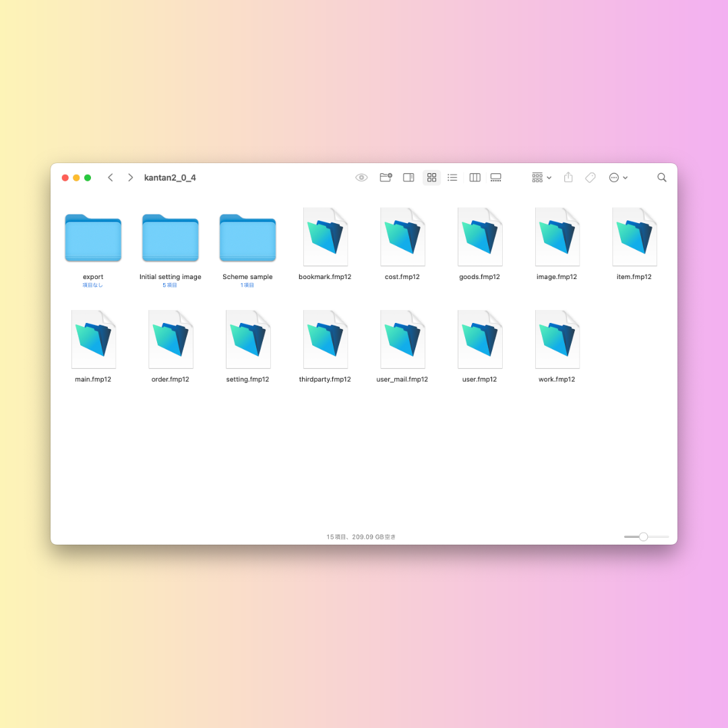Image resolution: width=728 pixels, height=728 pixels.
Task: Adjust the icon size slider
Action: tap(644, 537)
